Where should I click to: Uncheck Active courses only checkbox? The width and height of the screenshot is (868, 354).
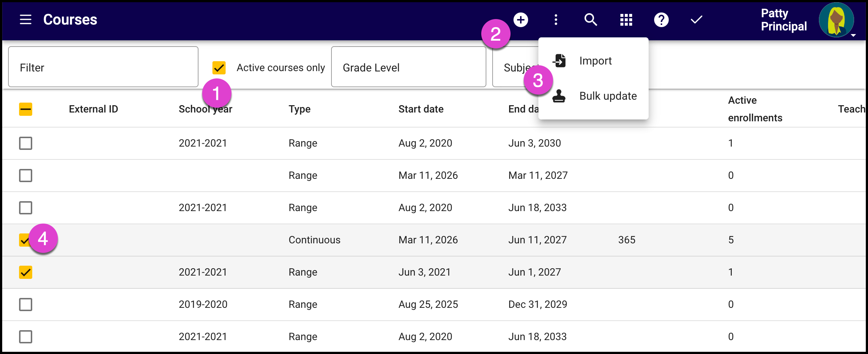click(219, 68)
